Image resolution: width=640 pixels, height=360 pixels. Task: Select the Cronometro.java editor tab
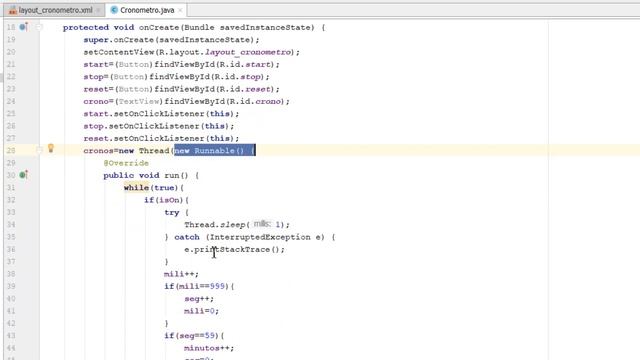[x=147, y=10]
